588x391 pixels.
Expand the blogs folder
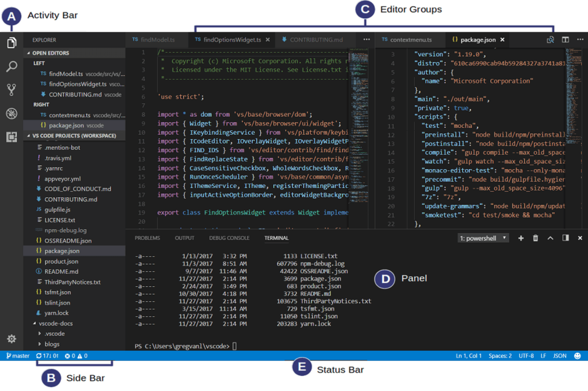coord(74,344)
